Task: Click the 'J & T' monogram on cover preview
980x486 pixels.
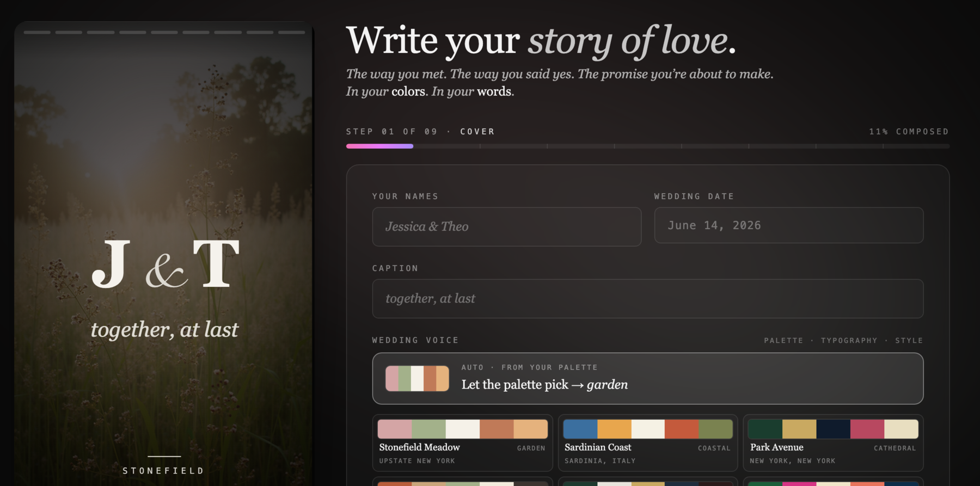Action: (165, 264)
